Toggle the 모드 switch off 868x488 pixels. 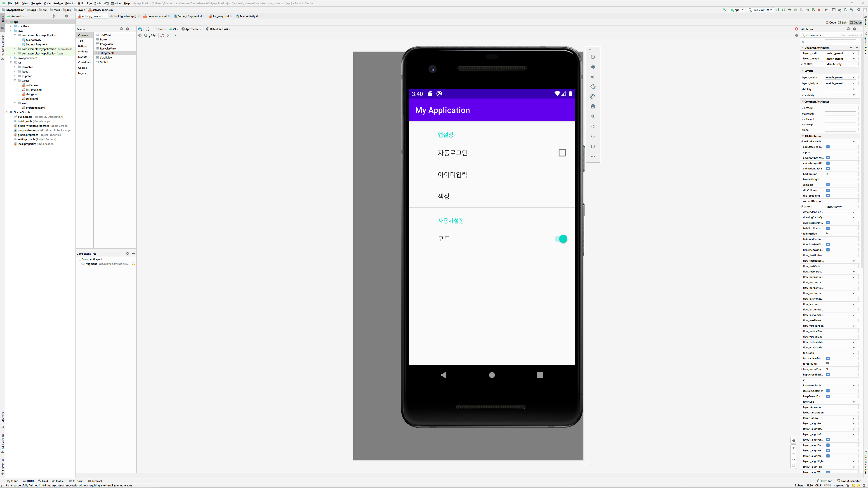(561, 239)
